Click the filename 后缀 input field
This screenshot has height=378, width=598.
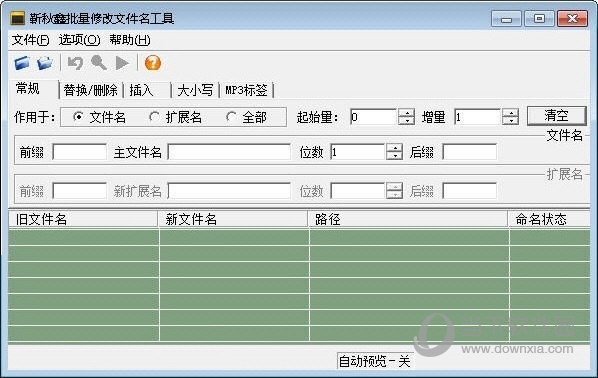[x=469, y=152]
